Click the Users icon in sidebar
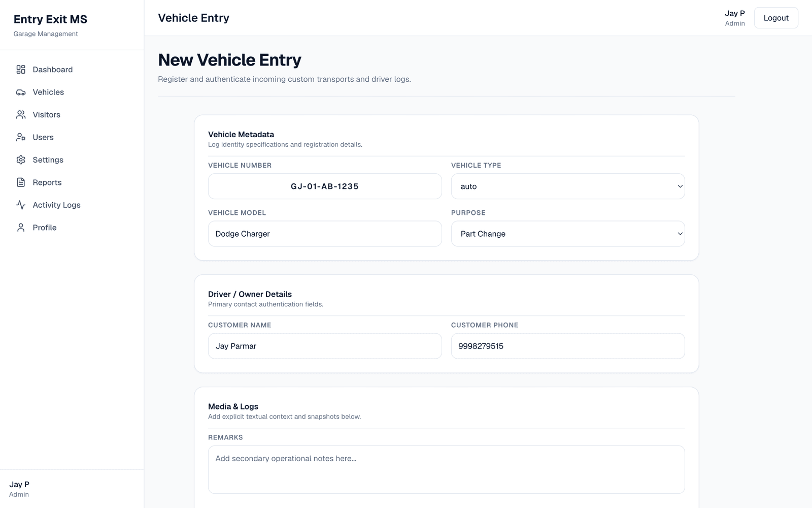The height and width of the screenshot is (508, 812). (21, 137)
